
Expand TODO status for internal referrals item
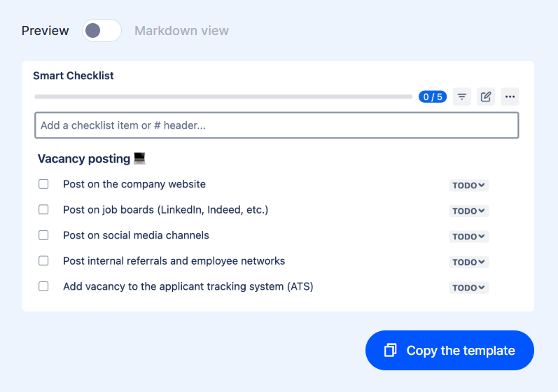(x=468, y=262)
